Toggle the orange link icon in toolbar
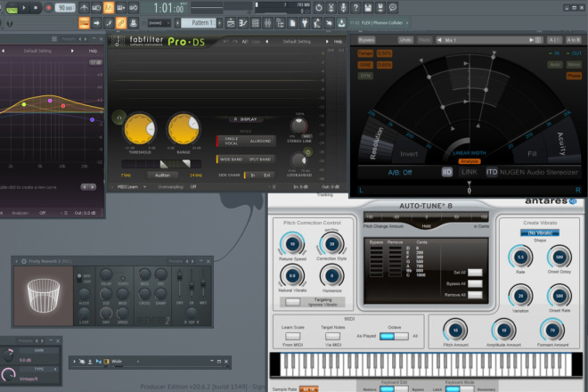The image size is (588, 392). 121,23
